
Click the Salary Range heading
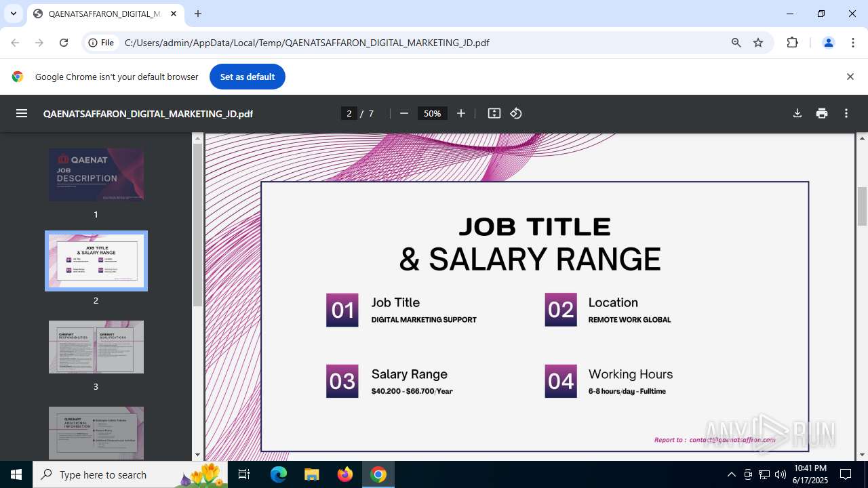(x=410, y=374)
